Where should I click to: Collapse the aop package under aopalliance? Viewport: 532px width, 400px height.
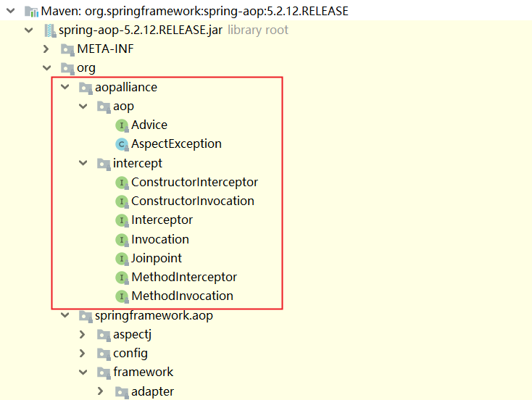tap(83, 107)
